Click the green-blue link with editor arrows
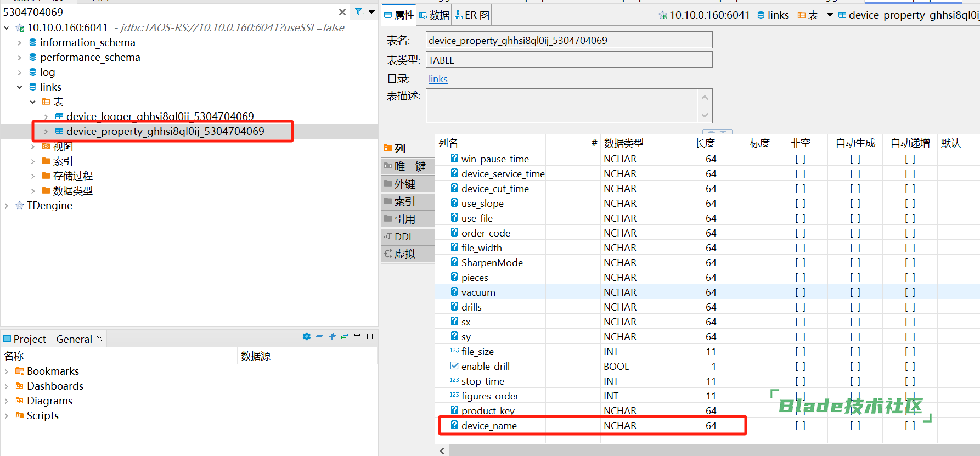The width and height of the screenshot is (980, 456). click(345, 336)
